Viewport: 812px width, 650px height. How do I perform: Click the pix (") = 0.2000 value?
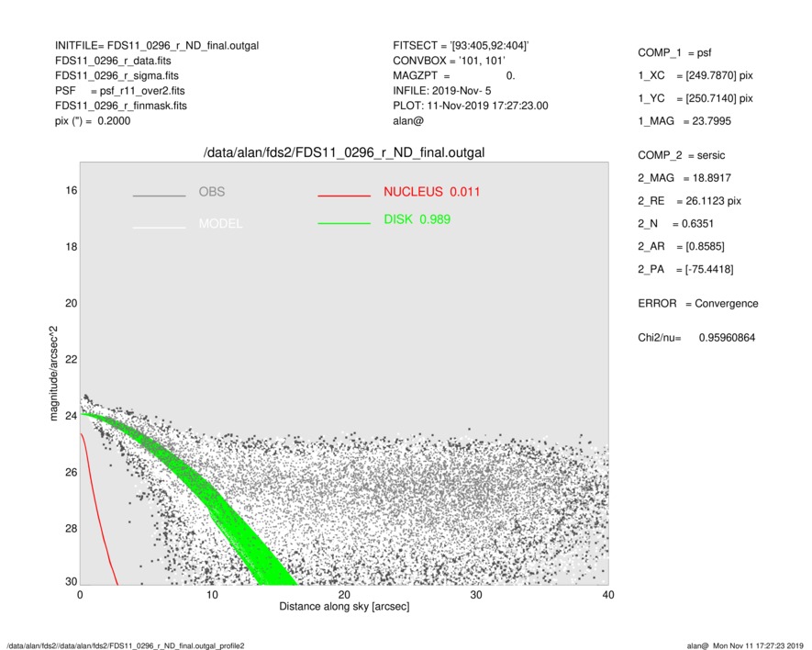click(x=93, y=121)
